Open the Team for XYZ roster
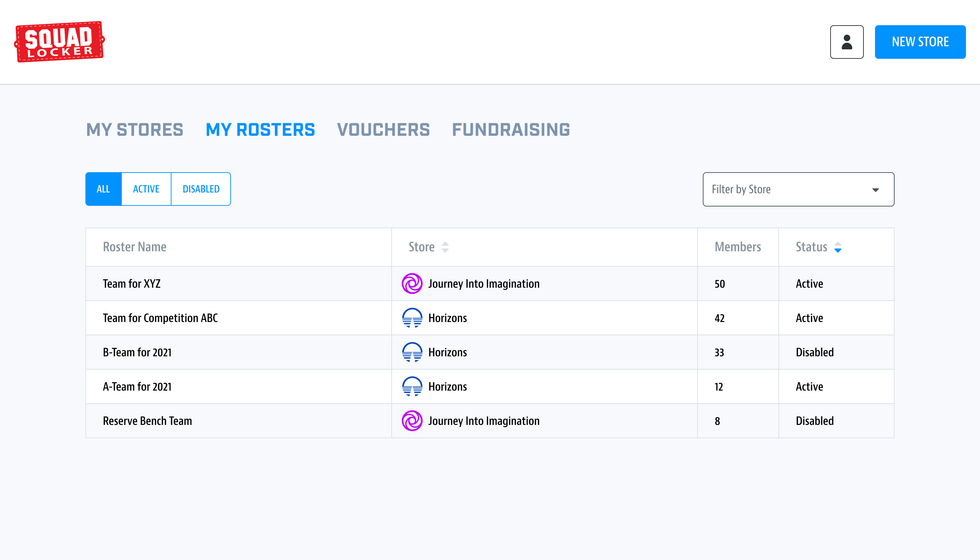Viewport: 980px width, 560px height. click(x=132, y=283)
